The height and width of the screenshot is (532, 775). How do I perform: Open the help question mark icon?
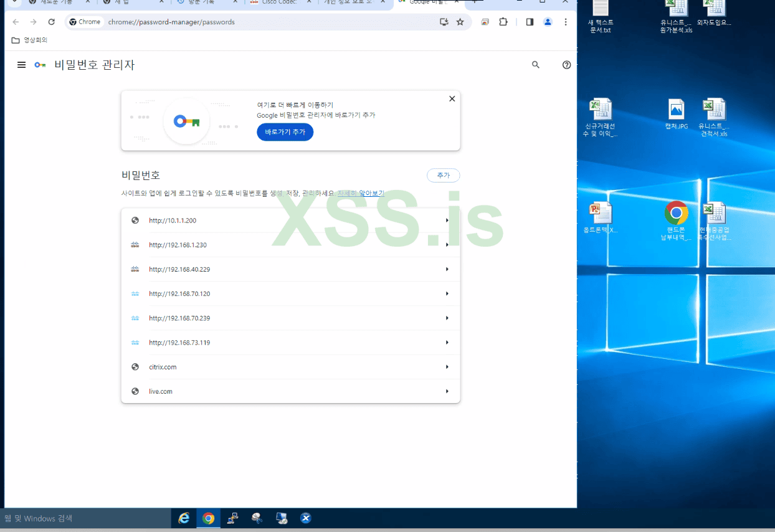coord(566,65)
